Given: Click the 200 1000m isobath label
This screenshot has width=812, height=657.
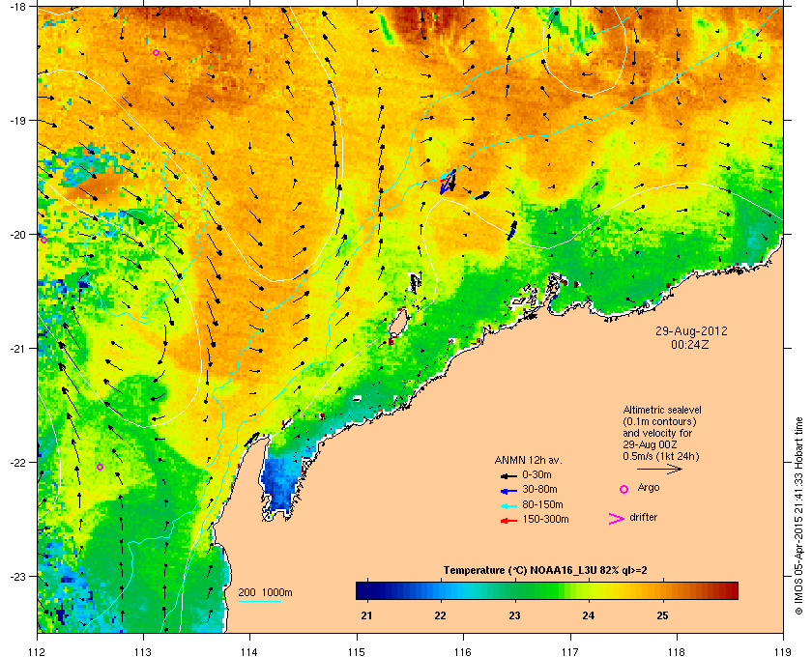Looking at the screenshot, I should point(265,593).
